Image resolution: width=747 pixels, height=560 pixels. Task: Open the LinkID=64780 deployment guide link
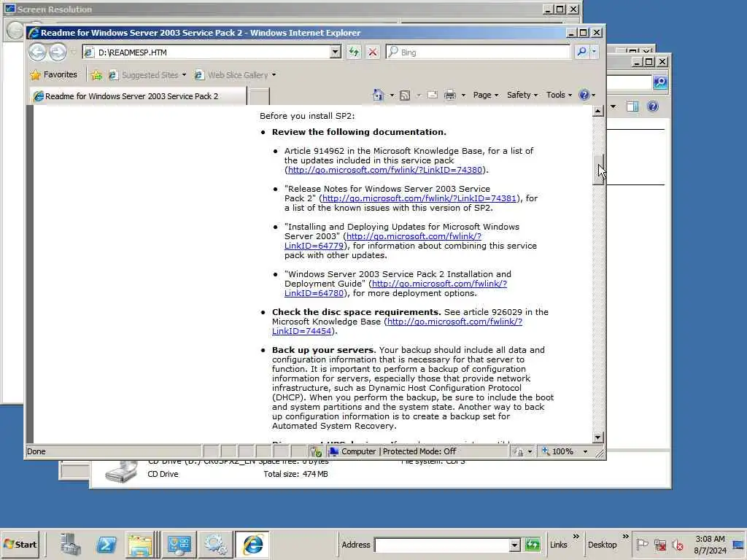point(438,284)
